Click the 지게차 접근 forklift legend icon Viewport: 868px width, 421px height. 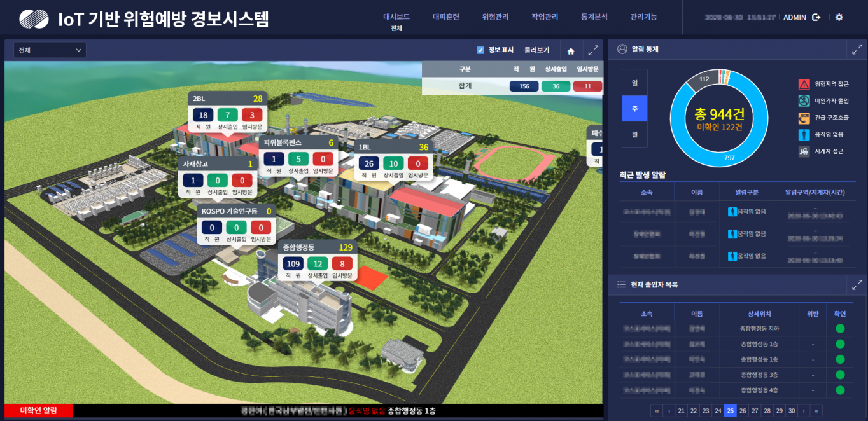pos(804,151)
